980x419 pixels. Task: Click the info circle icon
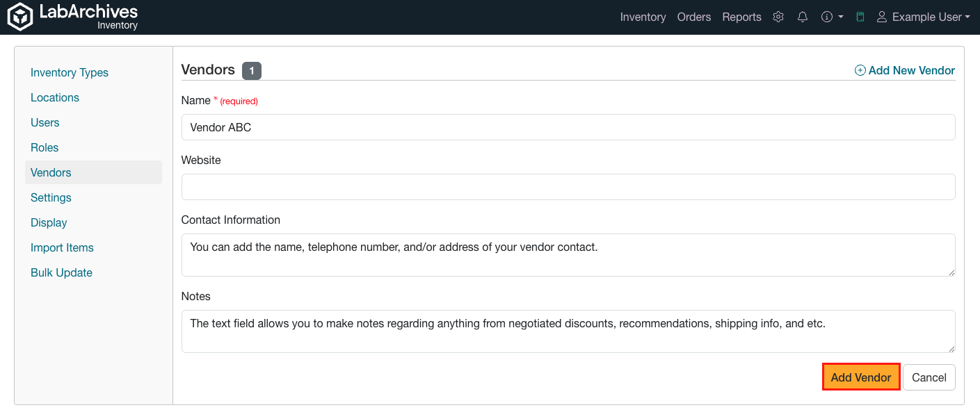(x=826, y=16)
